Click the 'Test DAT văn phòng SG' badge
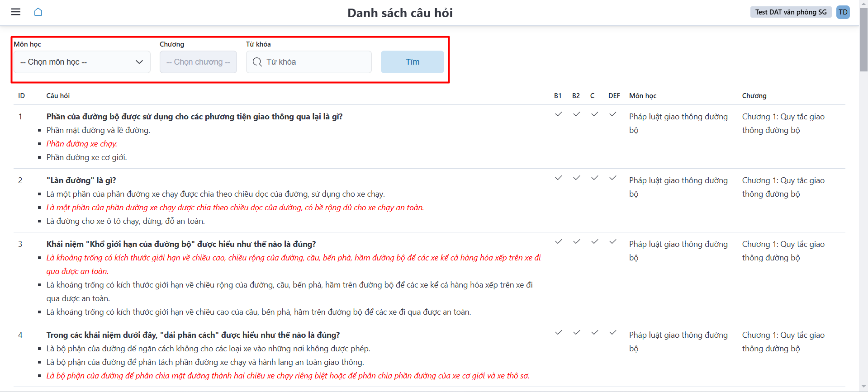This screenshot has height=392, width=868. [x=791, y=12]
